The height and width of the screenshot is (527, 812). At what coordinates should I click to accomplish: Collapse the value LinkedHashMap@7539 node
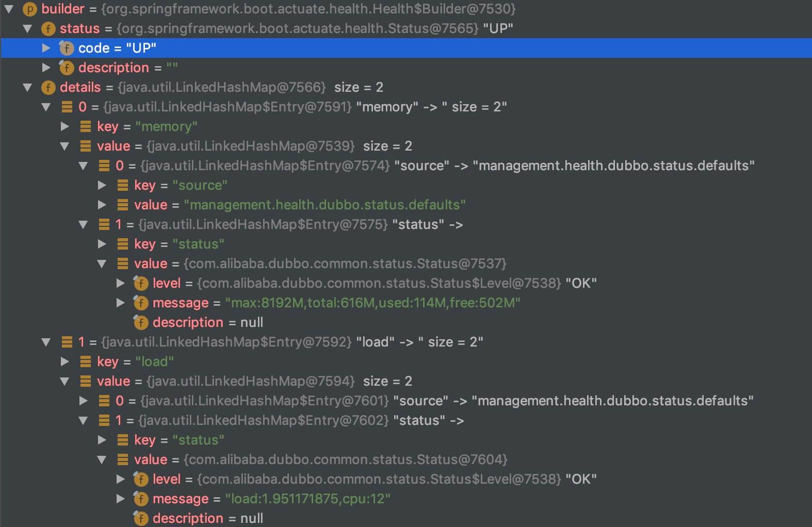[x=64, y=146]
